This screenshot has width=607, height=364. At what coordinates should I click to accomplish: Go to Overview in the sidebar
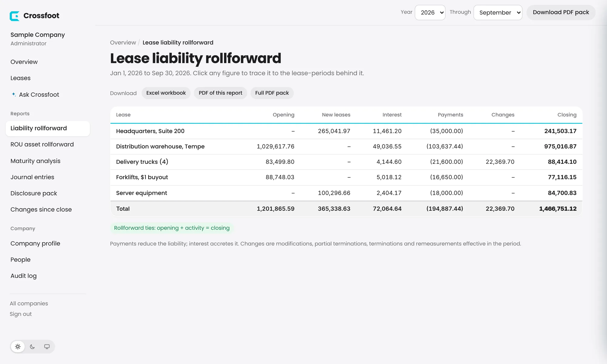(x=24, y=62)
